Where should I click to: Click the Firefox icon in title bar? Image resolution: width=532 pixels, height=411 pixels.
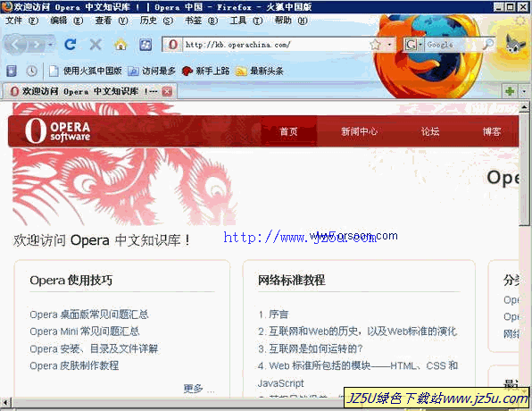click(6, 6)
